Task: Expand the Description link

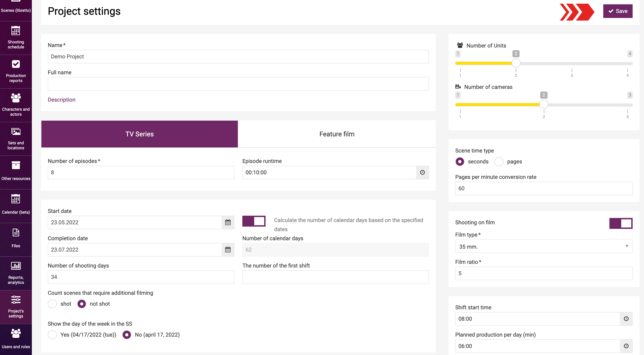Action: 61,100
